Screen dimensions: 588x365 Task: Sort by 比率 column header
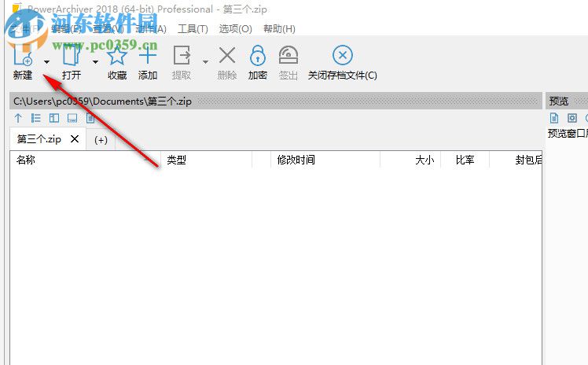click(465, 160)
